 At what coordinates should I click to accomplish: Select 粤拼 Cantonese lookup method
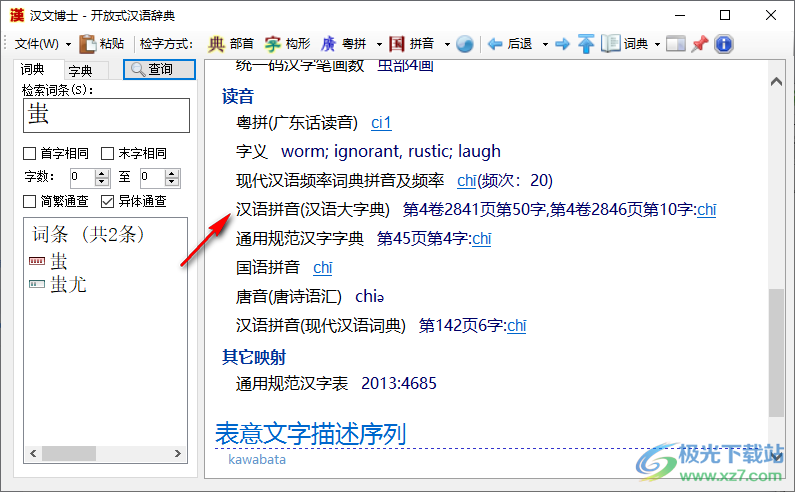click(344, 44)
